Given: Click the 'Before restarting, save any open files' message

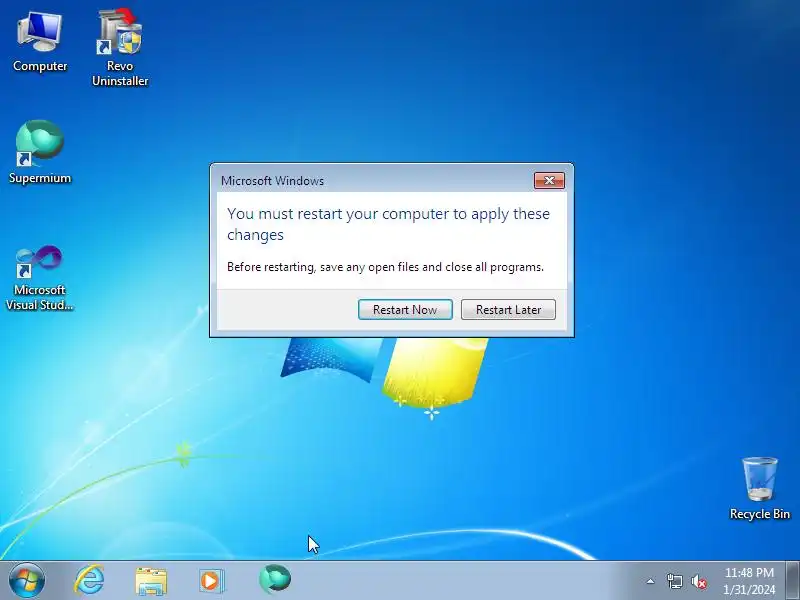Looking at the screenshot, I should point(385,267).
